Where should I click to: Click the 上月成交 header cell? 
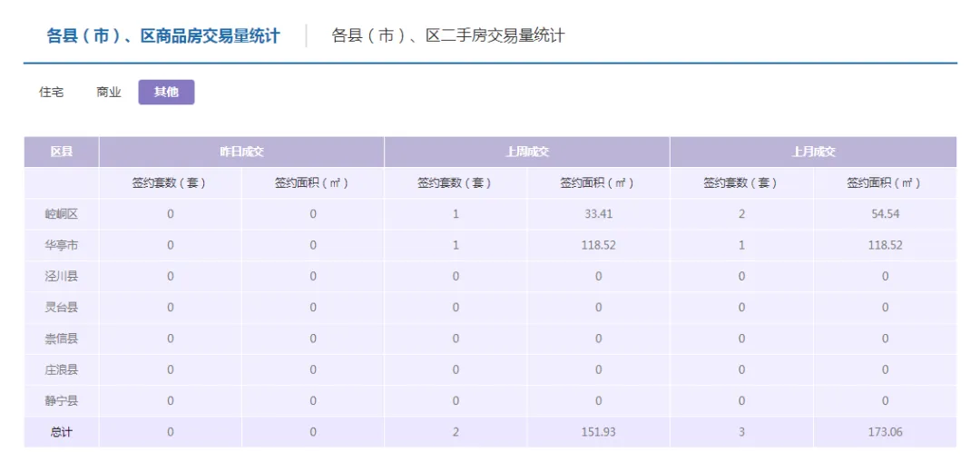point(813,152)
